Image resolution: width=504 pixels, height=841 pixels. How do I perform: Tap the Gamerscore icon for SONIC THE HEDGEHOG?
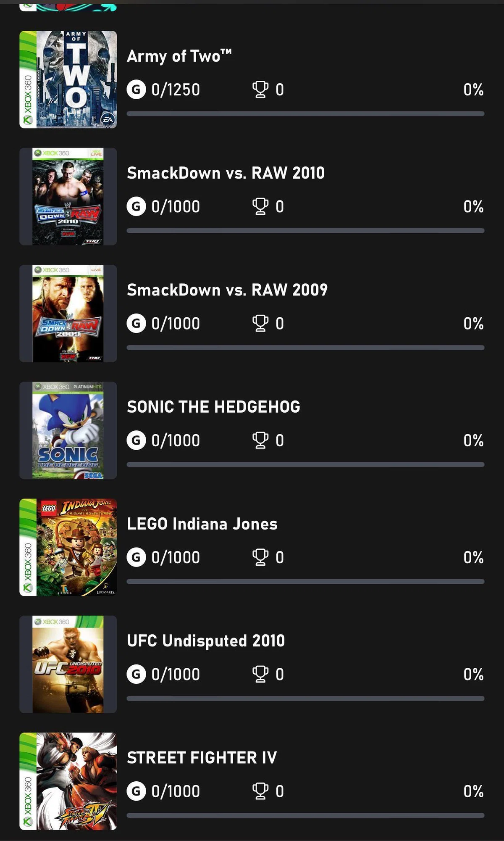point(136,440)
